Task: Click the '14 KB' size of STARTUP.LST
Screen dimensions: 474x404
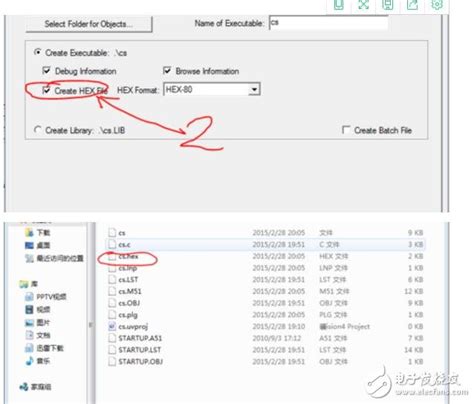Action: click(414, 349)
